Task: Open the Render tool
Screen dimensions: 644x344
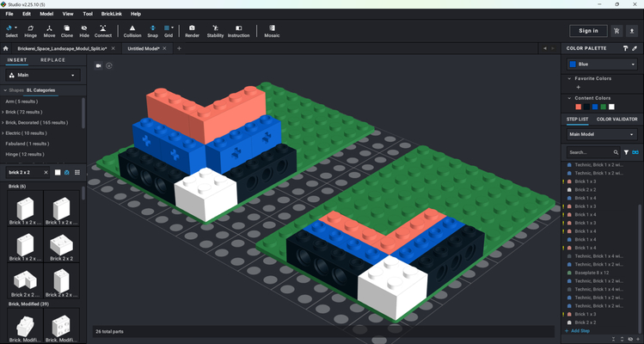Action: pyautogui.click(x=192, y=31)
